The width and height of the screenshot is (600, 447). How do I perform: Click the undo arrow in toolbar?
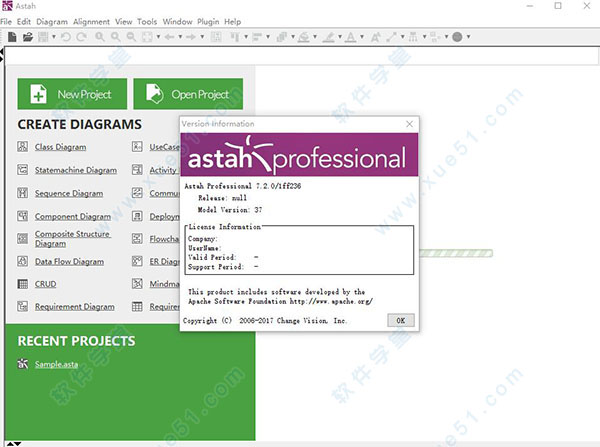pos(65,37)
